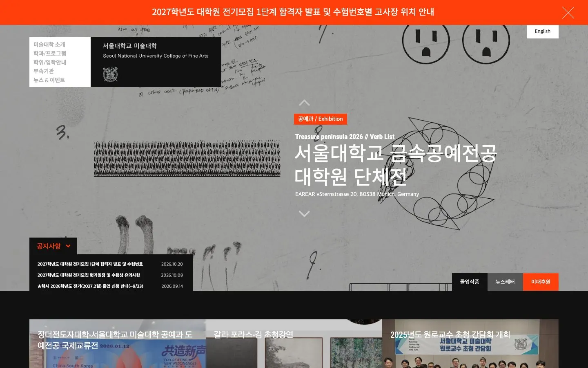Open the 2025학년도 원로교수 초청 간담회 card
The width and height of the screenshot is (588, 368).
[x=470, y=343]
